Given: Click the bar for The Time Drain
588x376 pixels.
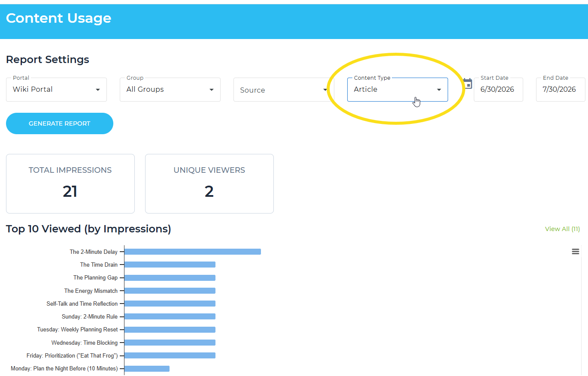Looking at the screenshot, I should pos(170,265).
